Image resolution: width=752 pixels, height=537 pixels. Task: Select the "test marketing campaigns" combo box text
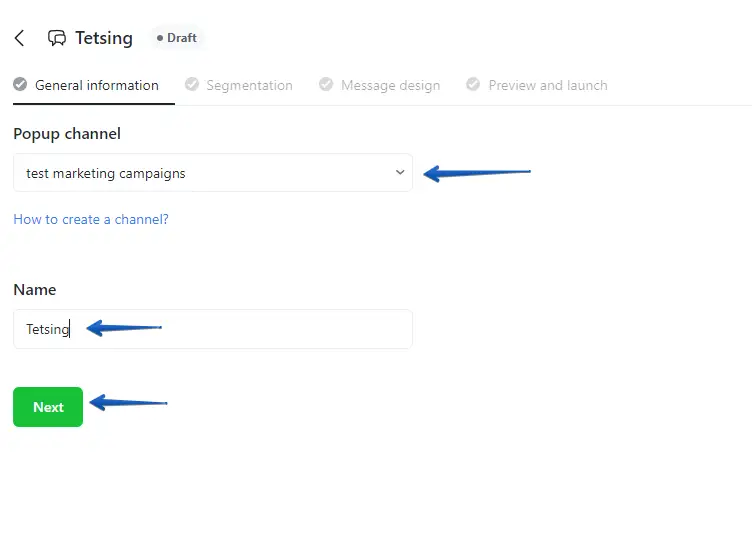pyautogui.click(x=106, y=173)
